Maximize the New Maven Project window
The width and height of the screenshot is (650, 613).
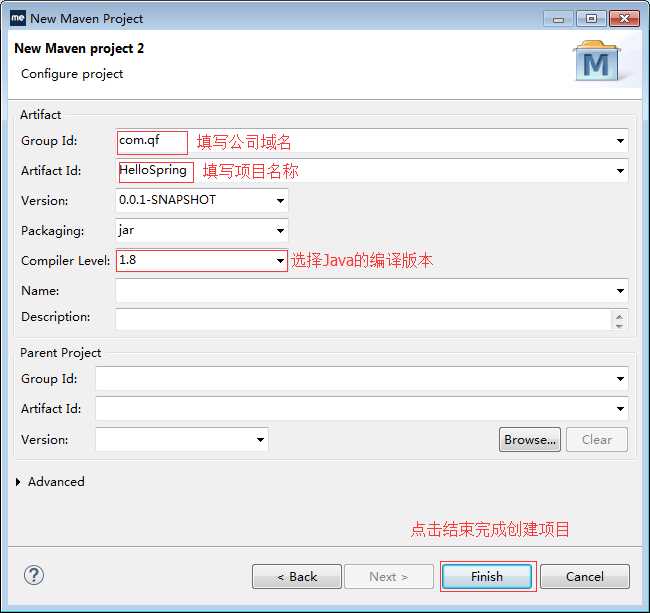[x=592, y=19]
